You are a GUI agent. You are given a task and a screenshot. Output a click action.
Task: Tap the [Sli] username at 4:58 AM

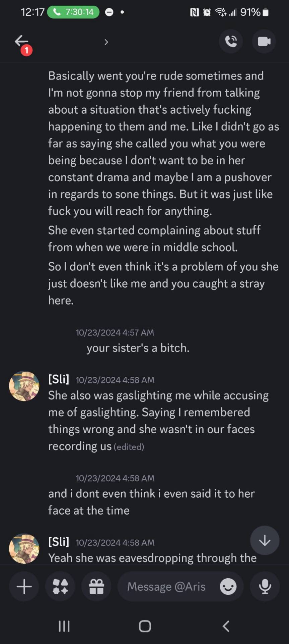tap(59, 379)
